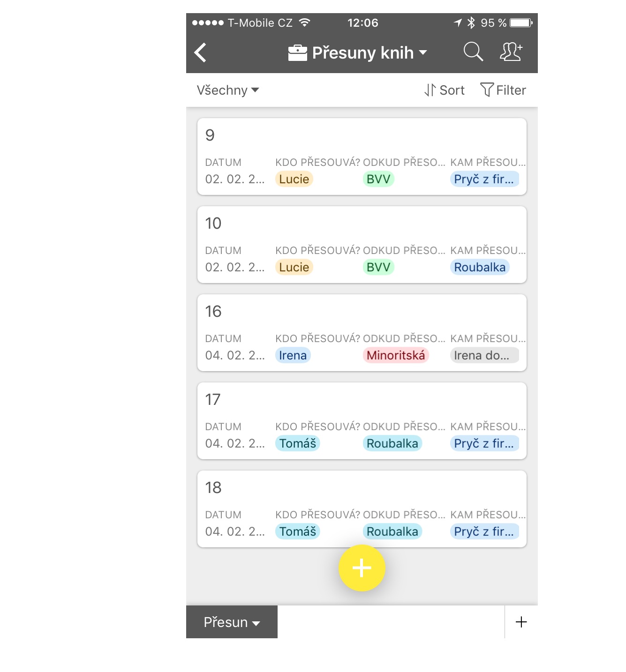Tap the add collaborators people icon
Viewport: 626px width, 672px height.
pyautogui.click(x=511, y=52)
